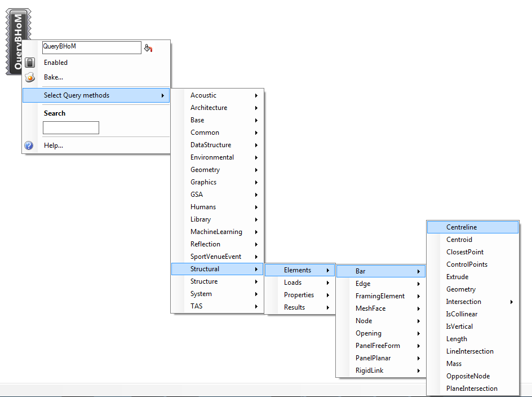Viewport: 532px width, 397px height.
Task: Toggle the Enabled switch icon
Action: coord(30,63)
